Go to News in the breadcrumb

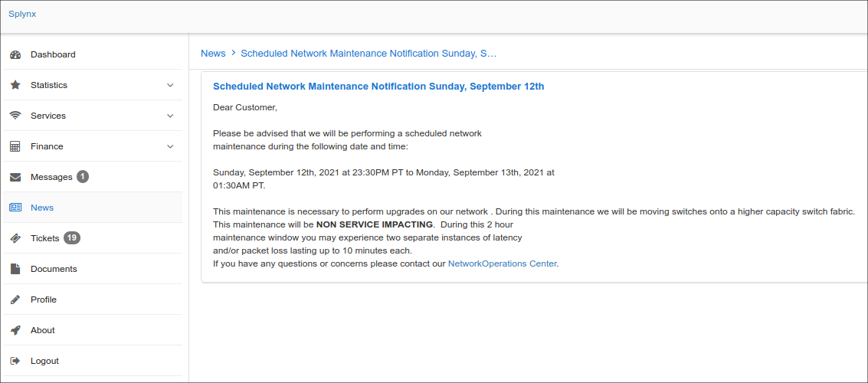tap(213, 53)
